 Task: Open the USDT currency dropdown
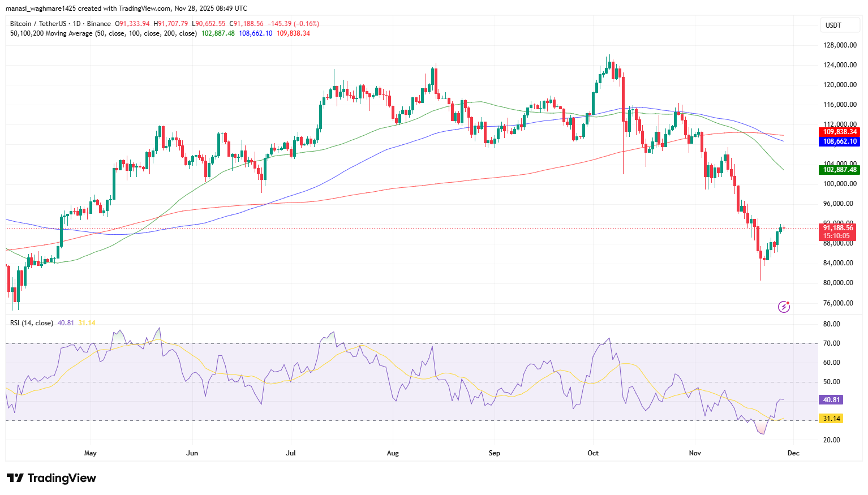pyautogui.click(x=840, y=25)
